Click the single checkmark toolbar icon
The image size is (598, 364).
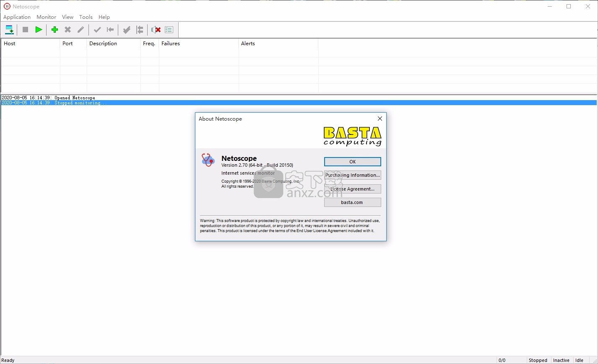pos(97,30)
